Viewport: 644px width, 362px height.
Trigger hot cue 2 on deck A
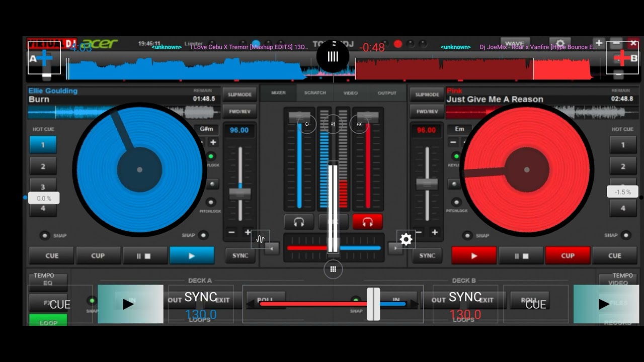click(x=43, y=166)
